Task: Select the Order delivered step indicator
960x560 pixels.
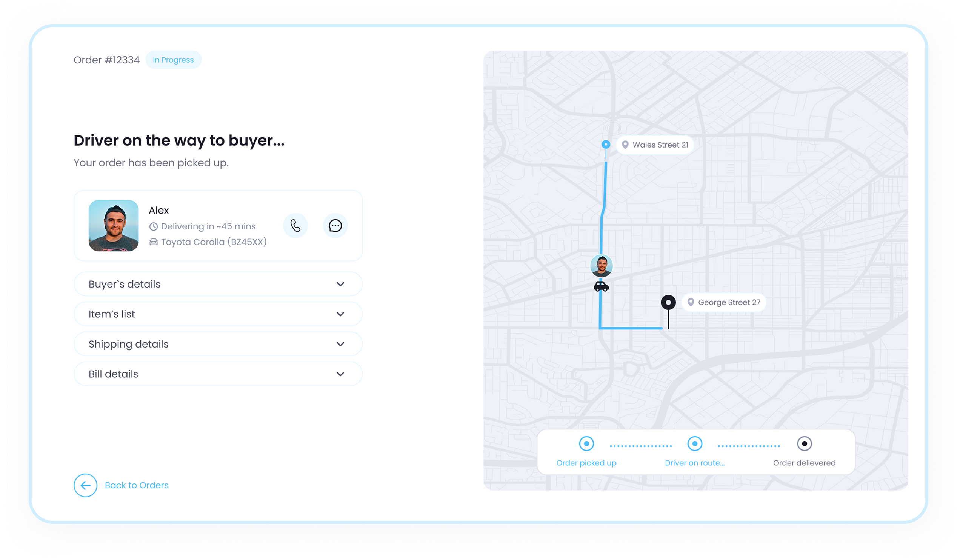Action: pos(804,443)
